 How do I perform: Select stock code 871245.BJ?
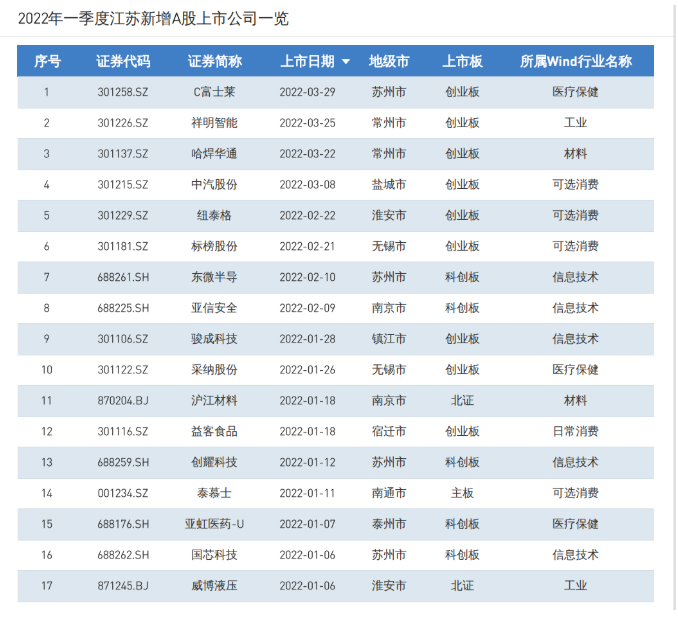123,586
